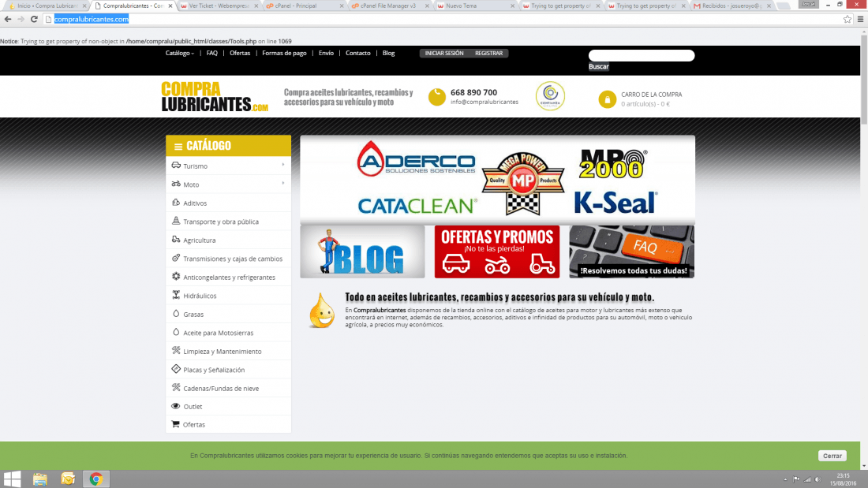Show hidden system tray icons
This screenshot has height=488, width=868.
pos(785,479)
